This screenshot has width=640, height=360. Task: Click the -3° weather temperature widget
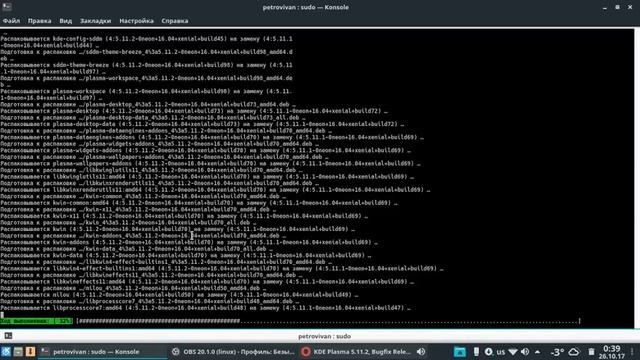[557, 352]
